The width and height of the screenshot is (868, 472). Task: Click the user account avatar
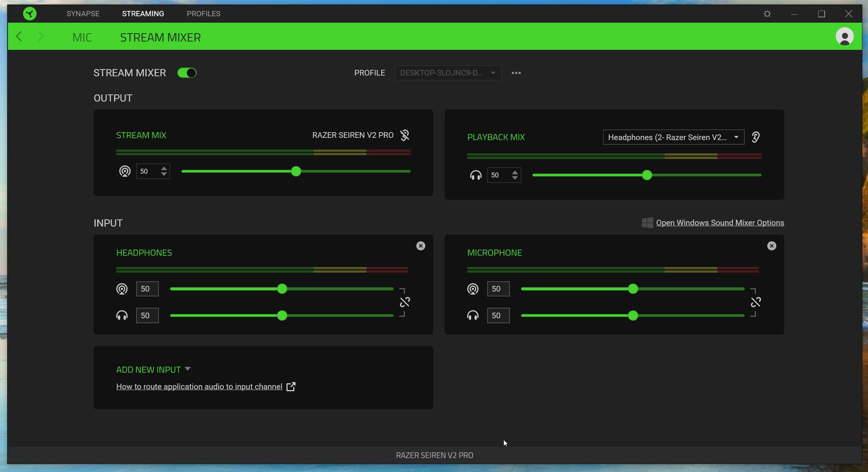(845, 37)
